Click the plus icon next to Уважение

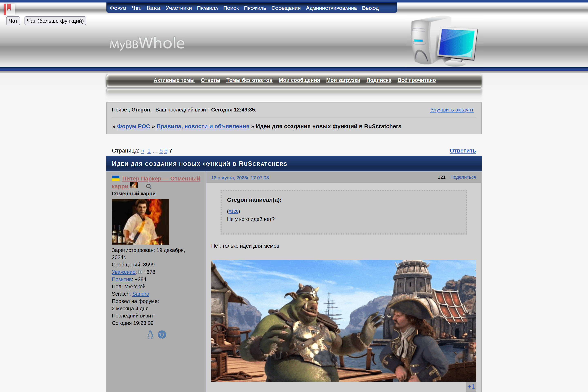tap(140, 272)
